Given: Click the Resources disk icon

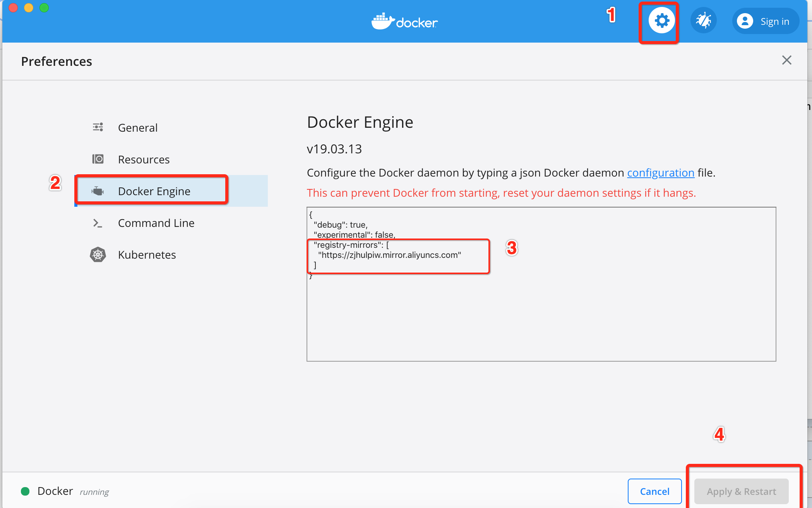Looking at the screenshot, I should (x=98, y=159).
